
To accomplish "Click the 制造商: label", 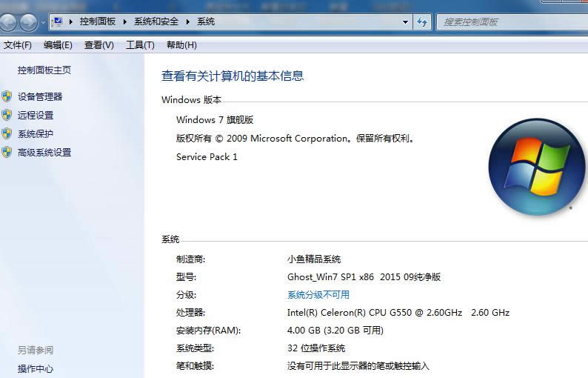I will (x=191, y=259).
